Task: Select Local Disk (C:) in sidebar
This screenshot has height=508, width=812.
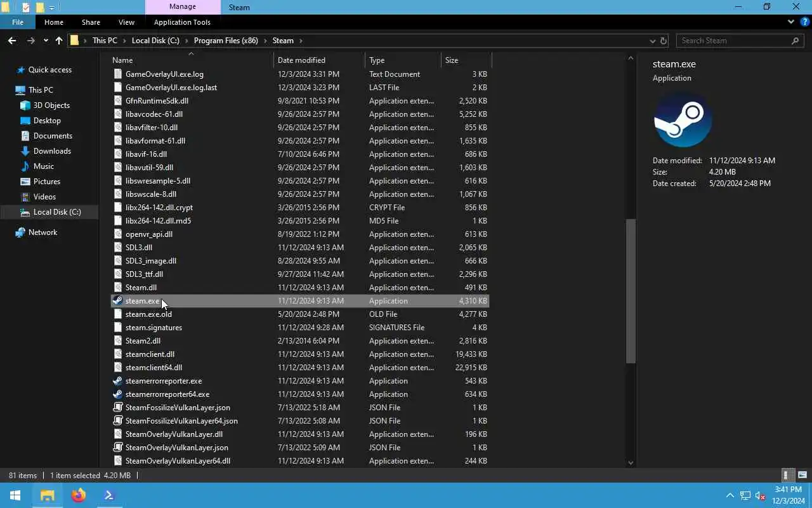Action: (x=49, y=212)
